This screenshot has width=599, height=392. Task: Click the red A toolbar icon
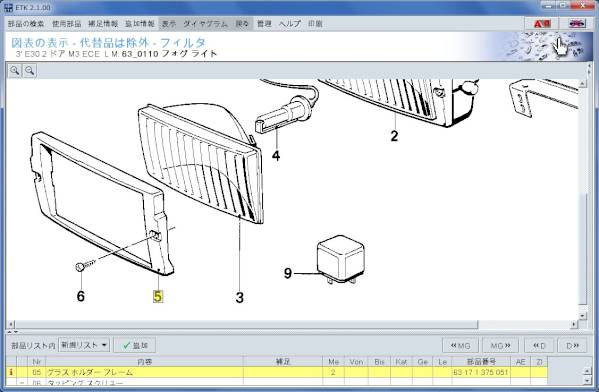click(x=542, y=24)
